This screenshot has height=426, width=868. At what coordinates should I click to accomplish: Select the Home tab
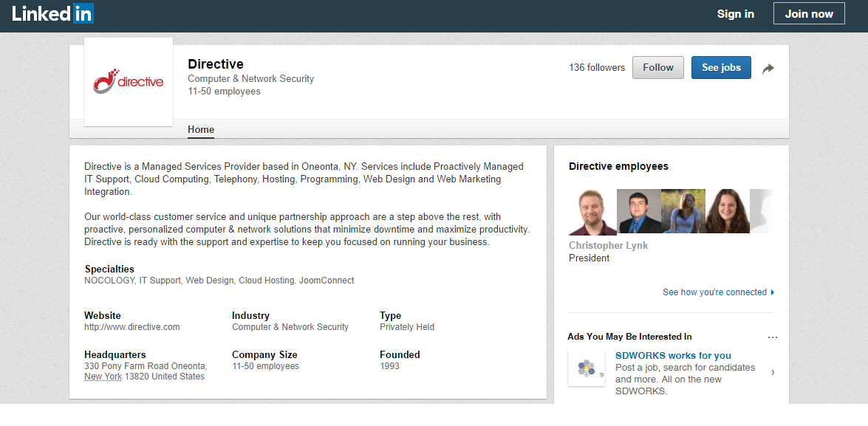pyautogui.click(x=201, y=129)
